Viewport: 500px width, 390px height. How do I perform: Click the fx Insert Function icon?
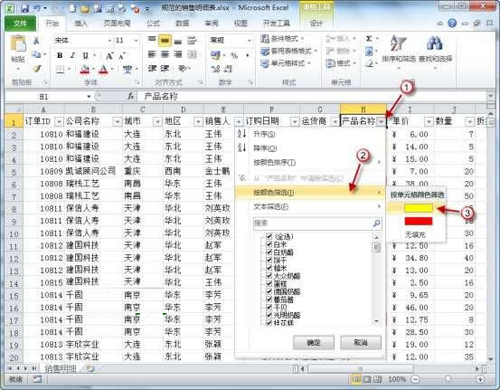(x=131, y=97)
